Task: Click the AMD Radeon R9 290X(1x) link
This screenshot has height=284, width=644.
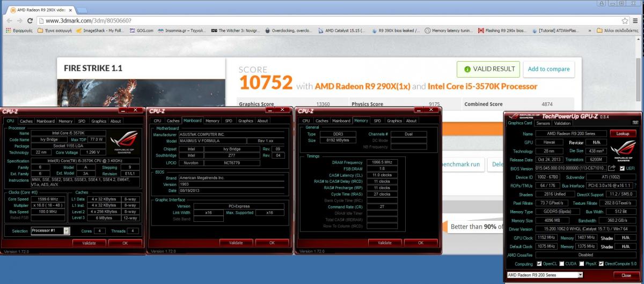Action: click(362, 86)
